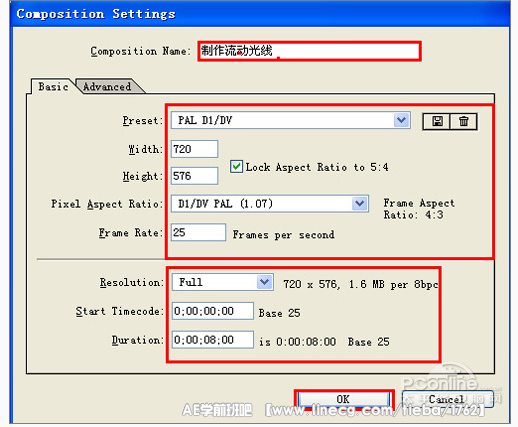The width and height of the screenshot is (518, 427).
Task: Open the Preset dropdown showing PAL D1/DV
Action: [290, 120]
